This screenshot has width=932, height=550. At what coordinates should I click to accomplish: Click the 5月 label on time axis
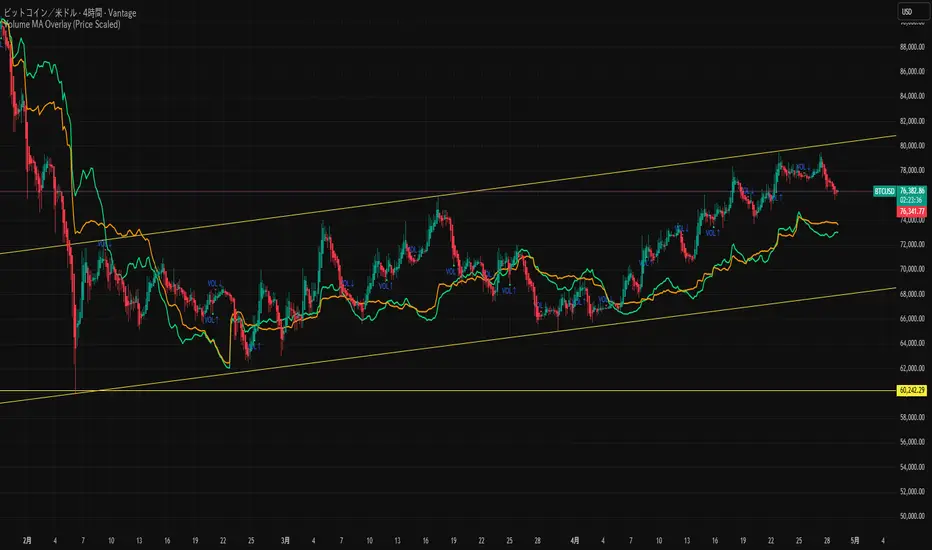[855, 540]
